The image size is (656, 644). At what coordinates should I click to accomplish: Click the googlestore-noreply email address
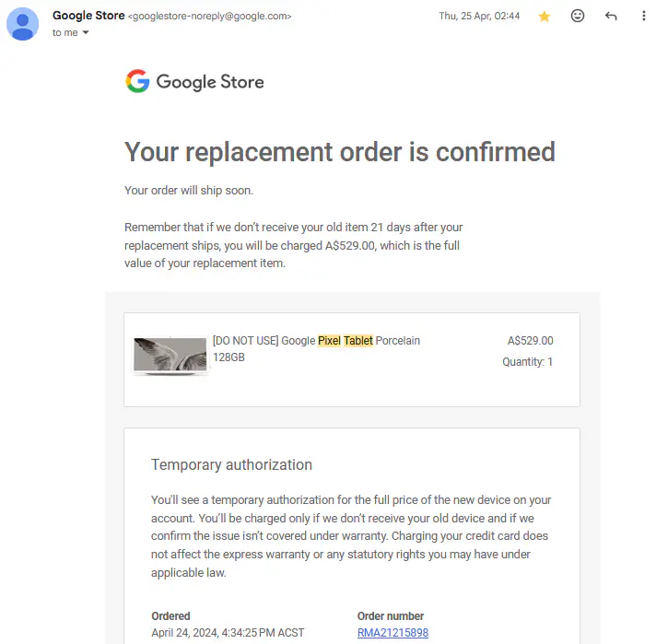coord(211,17)
